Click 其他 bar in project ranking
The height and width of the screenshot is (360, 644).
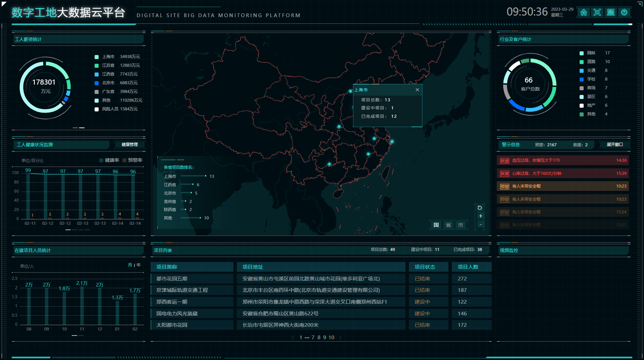tap(191, 218)
